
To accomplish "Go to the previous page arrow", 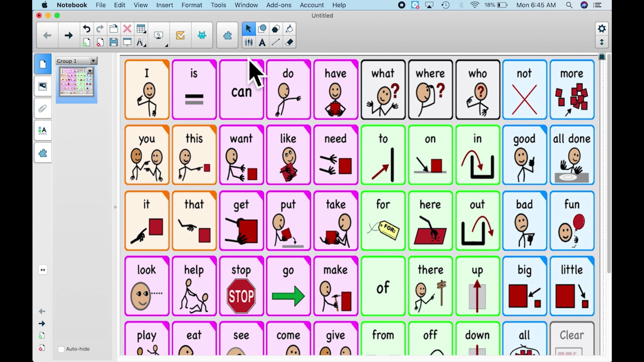I will pyautogui.click(x=47, y=35).
